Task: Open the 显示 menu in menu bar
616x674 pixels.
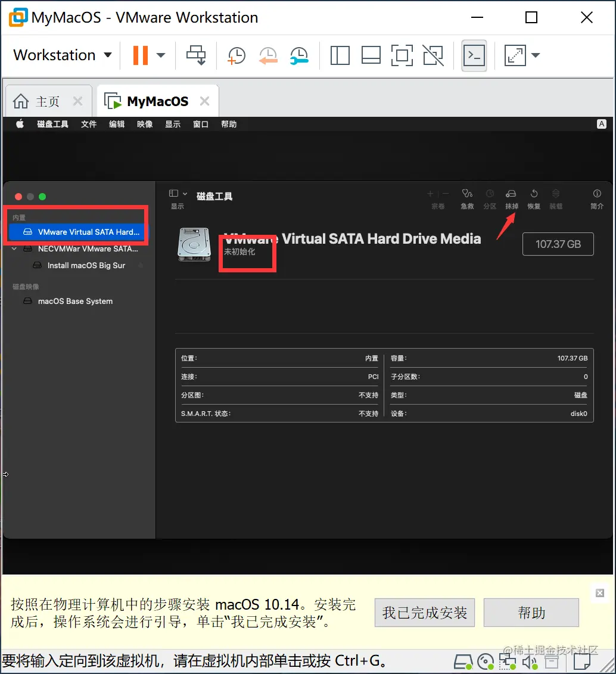Action: click(173, 124)
